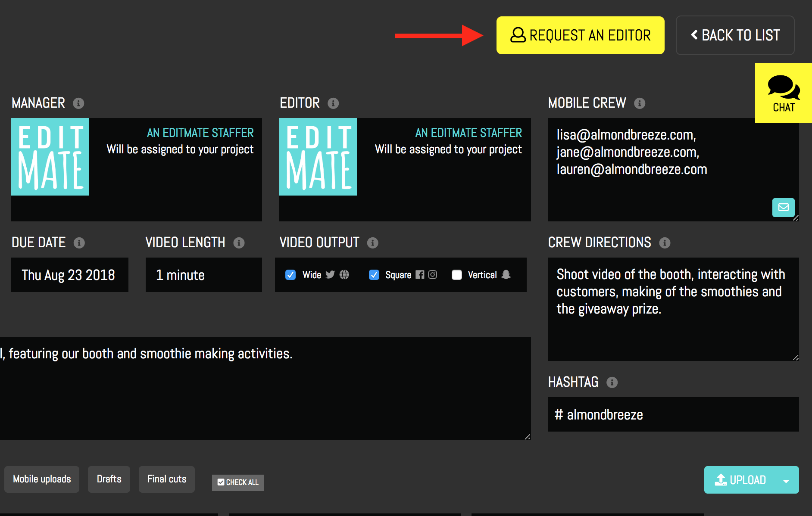Switch to the Final cuts tab
The width and height of the screenshot is (812, 516).
167,479
